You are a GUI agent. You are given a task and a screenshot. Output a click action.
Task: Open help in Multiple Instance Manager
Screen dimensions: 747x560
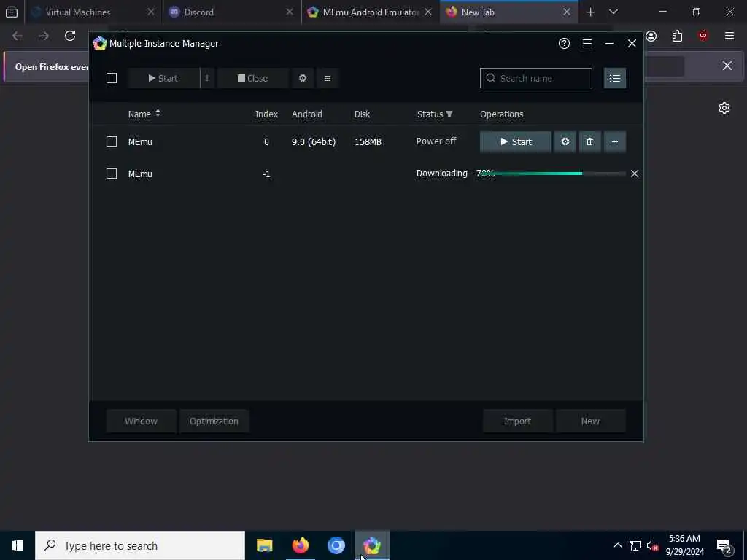564,43
